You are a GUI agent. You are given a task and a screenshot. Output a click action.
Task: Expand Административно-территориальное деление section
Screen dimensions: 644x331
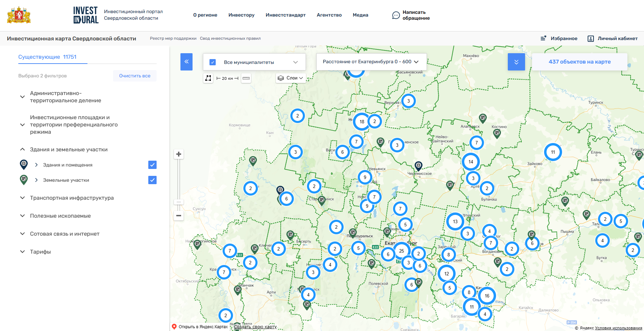point(22,97)
